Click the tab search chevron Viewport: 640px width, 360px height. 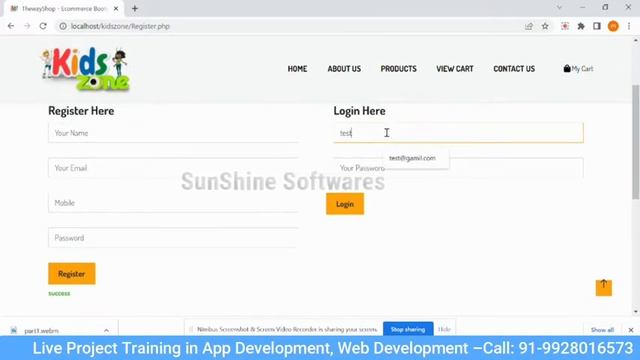point(559,7)
